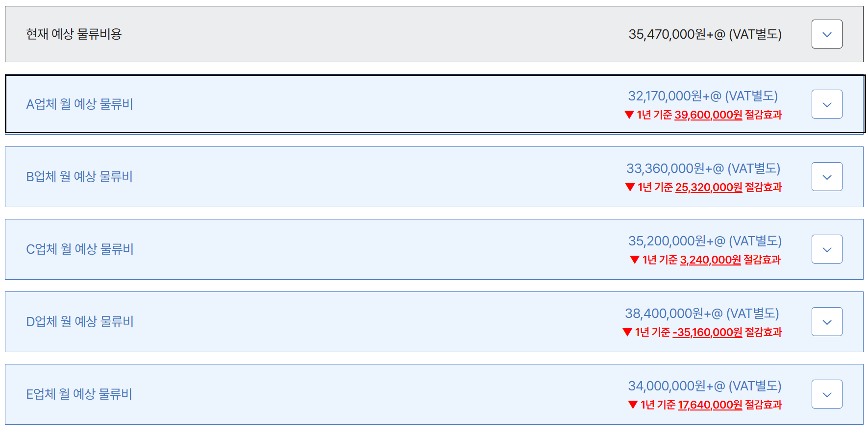The height and width of the screenshot is (434, 868).
Task: Select B업체 월 예상 물류비 title
Action: 79,177
